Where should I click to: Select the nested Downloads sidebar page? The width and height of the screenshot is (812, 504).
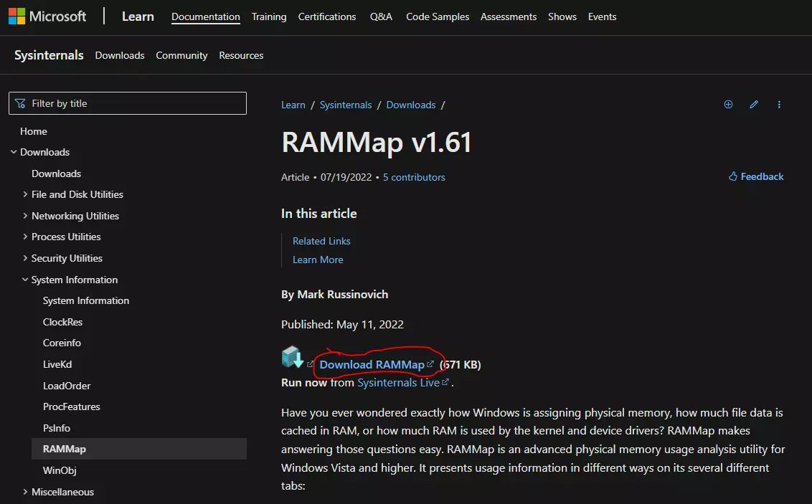(57, 173)
